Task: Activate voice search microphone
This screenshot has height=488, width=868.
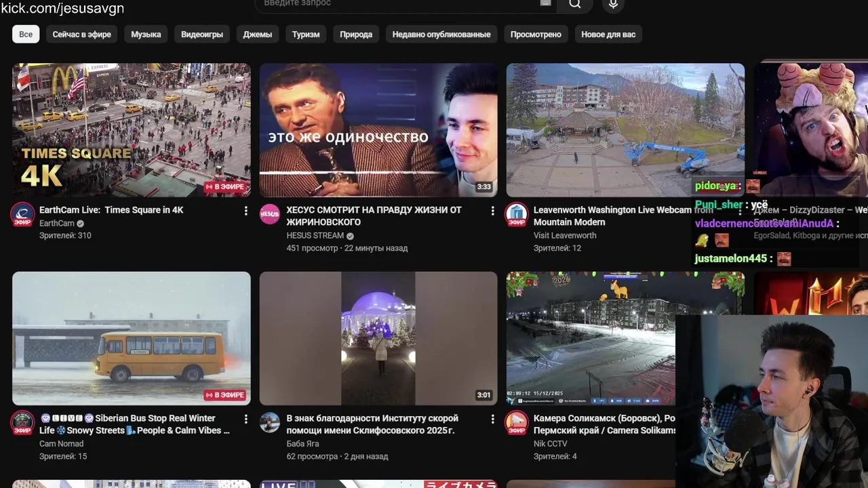Action: coord(613,4)
